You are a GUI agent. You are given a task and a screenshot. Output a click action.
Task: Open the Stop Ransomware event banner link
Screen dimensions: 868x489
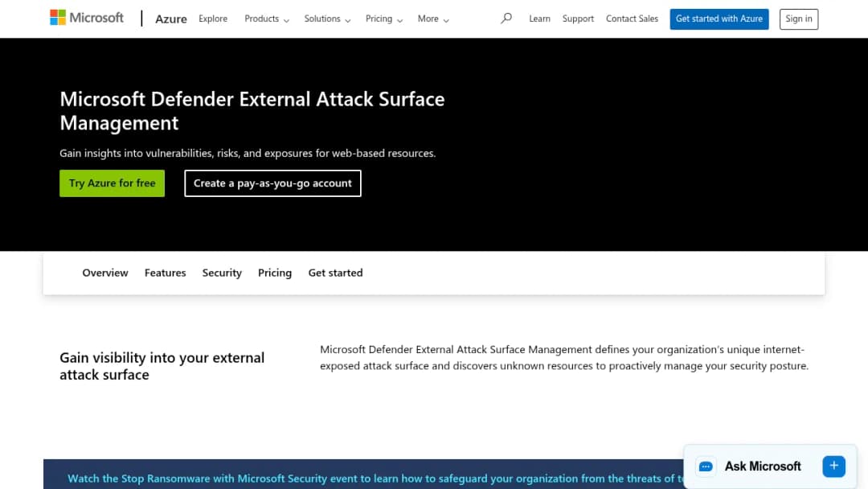click(x=375, y=479)
